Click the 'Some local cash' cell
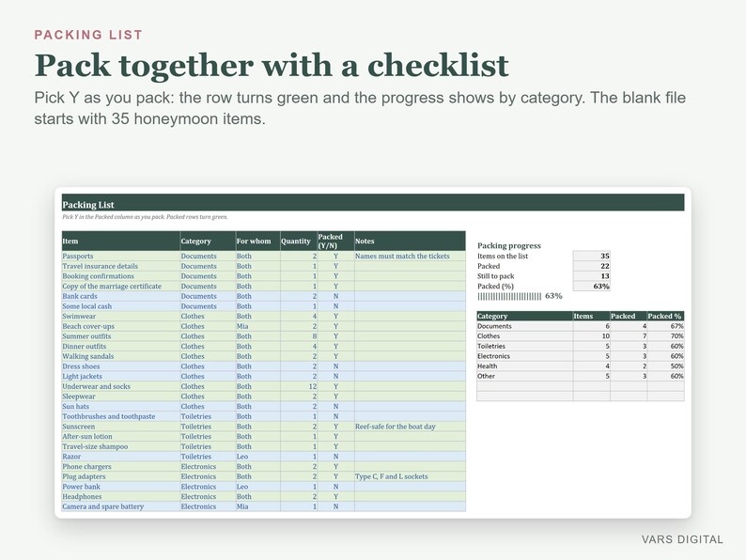 pos(121,306)
